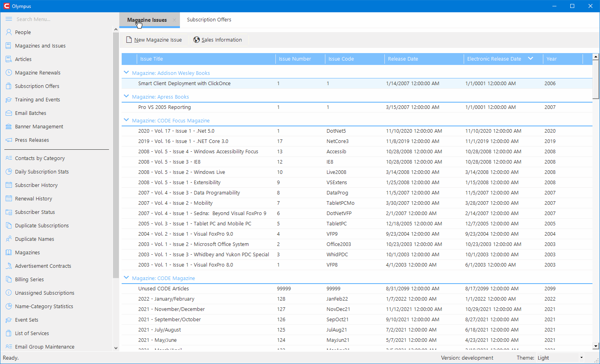Viewport: 600px width, 364px height.
Task: Select the 2022 - January/February issue row
Action: [357, 299]
